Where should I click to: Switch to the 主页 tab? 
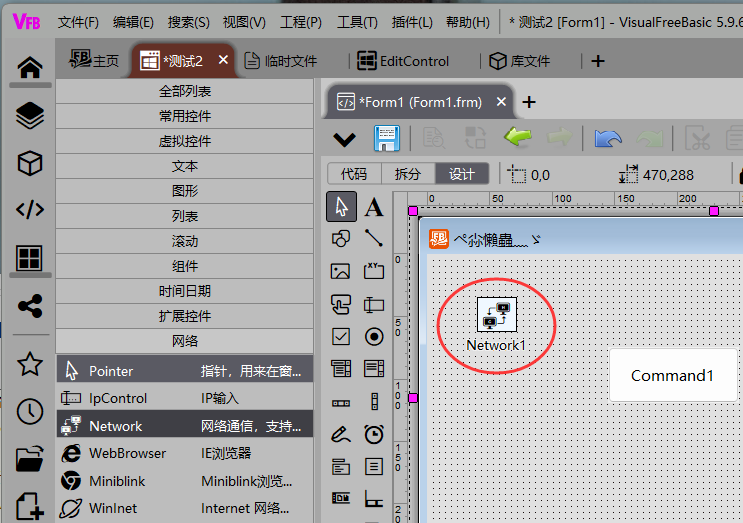tap(94, 61)
